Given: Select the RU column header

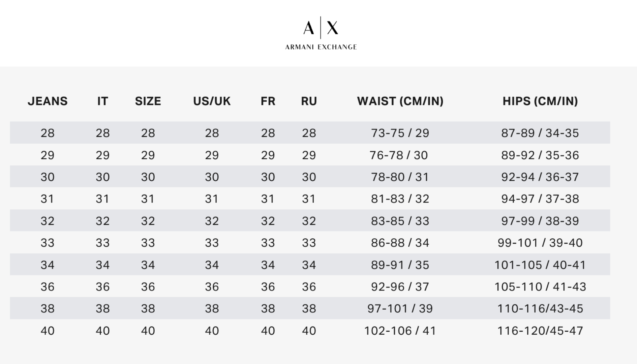Looking at the screenshot, I should (309, 101).
